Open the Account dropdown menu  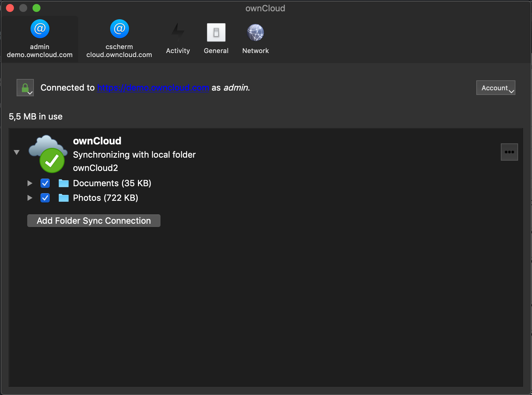click(x=496, y=88)
